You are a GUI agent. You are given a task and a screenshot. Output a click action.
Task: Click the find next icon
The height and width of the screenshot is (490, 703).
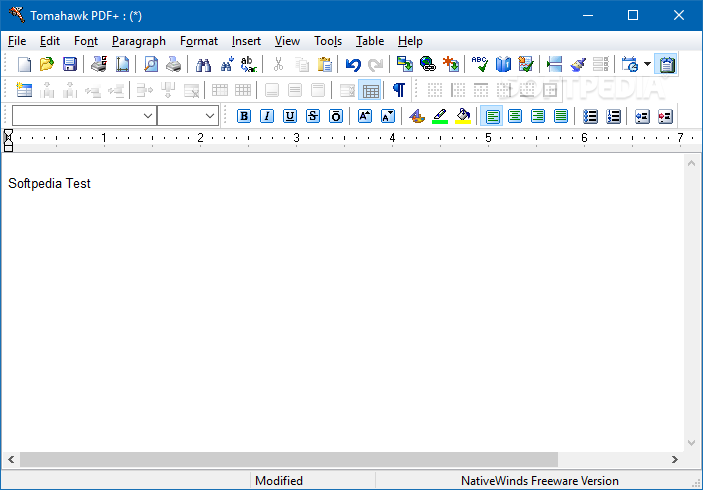click(226, 65)
